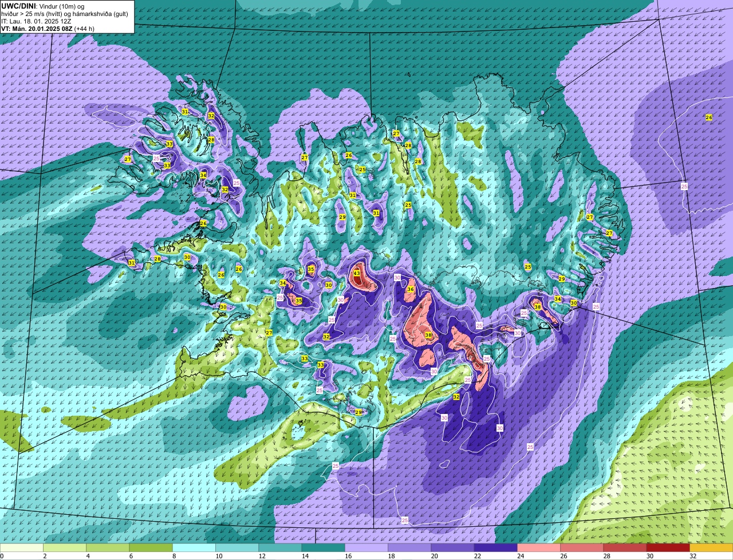Click the legend scale value 6
Screen dimensions: 733x560
130,556
